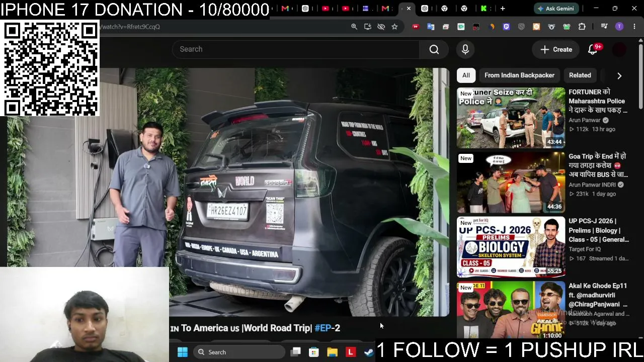Open the Extensions puzzle-piece menu
The height and width of the screenshot is (362, 644).
(x=582, y=27)
